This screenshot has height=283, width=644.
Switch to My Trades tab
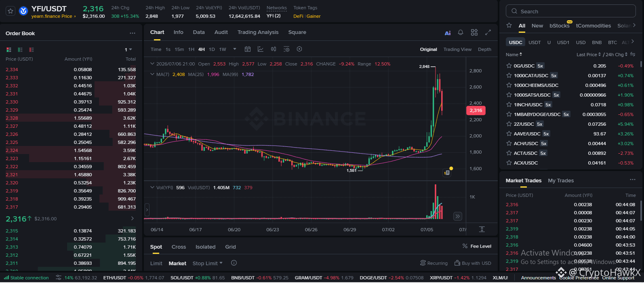(561, 180)
